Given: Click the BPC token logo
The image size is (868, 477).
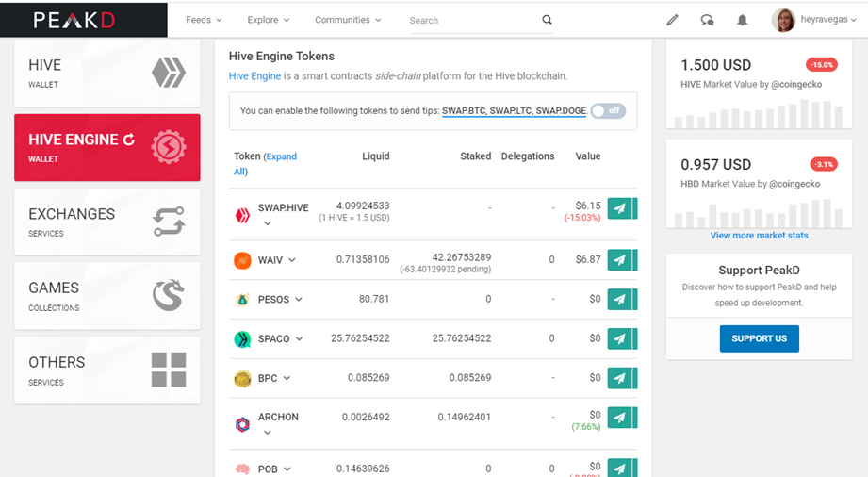Looking at the screenshot, I should [242, 378].
